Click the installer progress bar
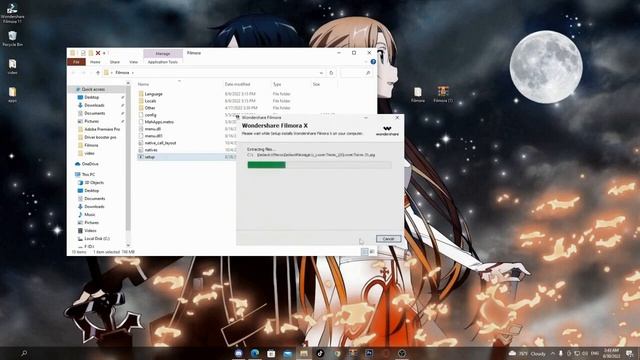Screen dimensions: 640x360 319,164
